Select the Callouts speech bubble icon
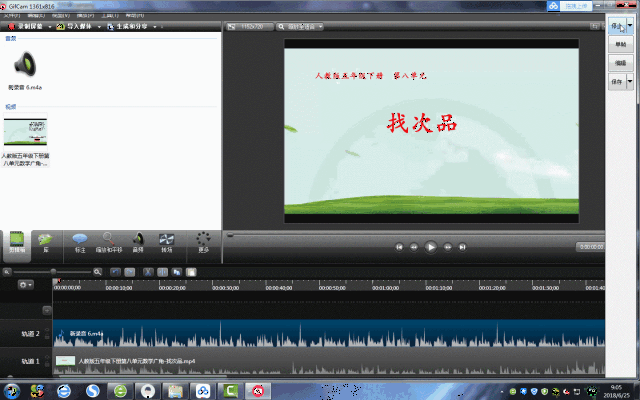The image size is (640, 400). tap(80, 242)
